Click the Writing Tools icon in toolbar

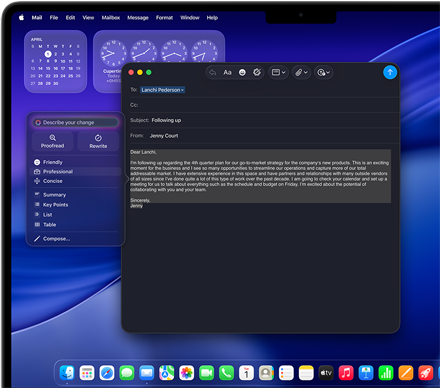click(257, 72)
